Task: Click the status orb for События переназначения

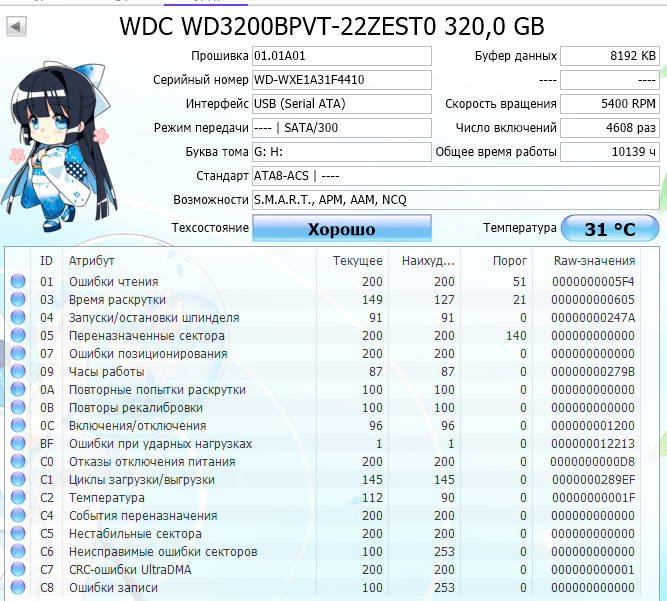Action: (18, 515)
